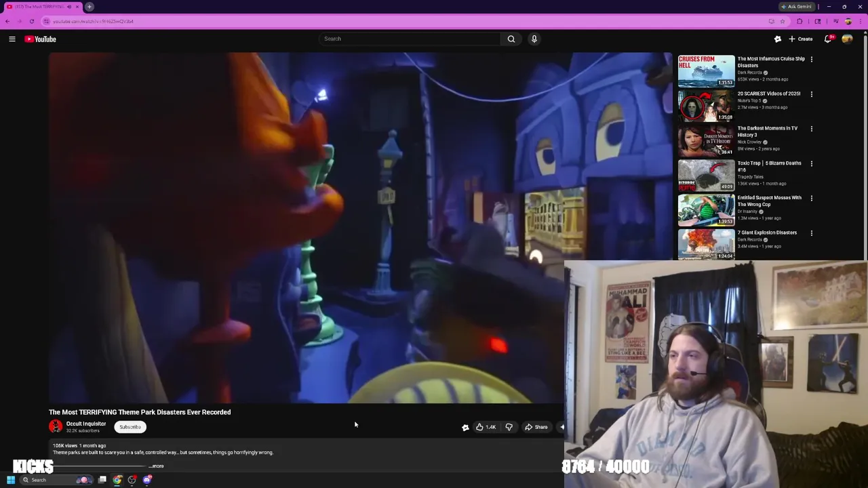The width and height of the screenshot is (868, 488).
Task: Bookmark this page with the star icon
Action: point(782,21)
